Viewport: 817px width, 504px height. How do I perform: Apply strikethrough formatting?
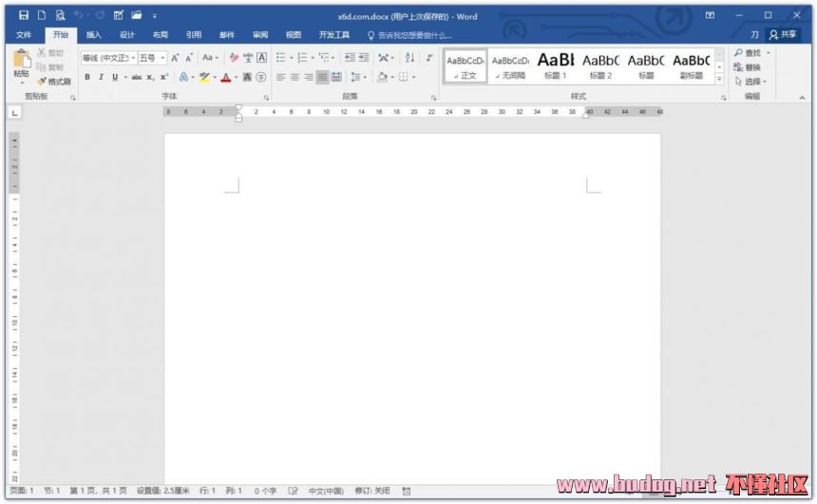[x=137, y=77]
